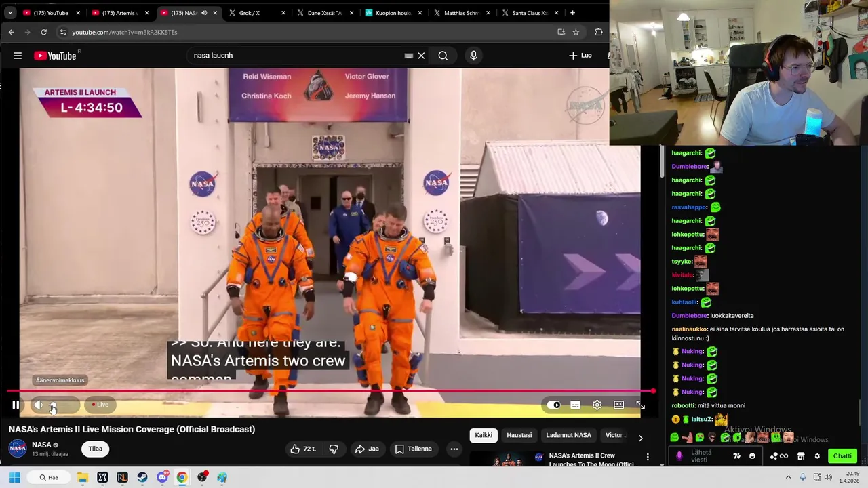Bookmark this page with star
This screenshot has width=868, height=488.
pyautogui.click(x=576, y=32)
